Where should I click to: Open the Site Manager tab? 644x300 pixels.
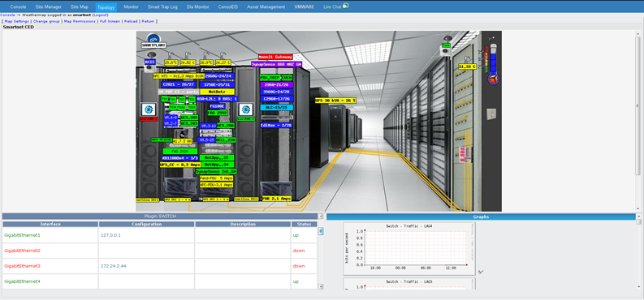tap(49, 7)
